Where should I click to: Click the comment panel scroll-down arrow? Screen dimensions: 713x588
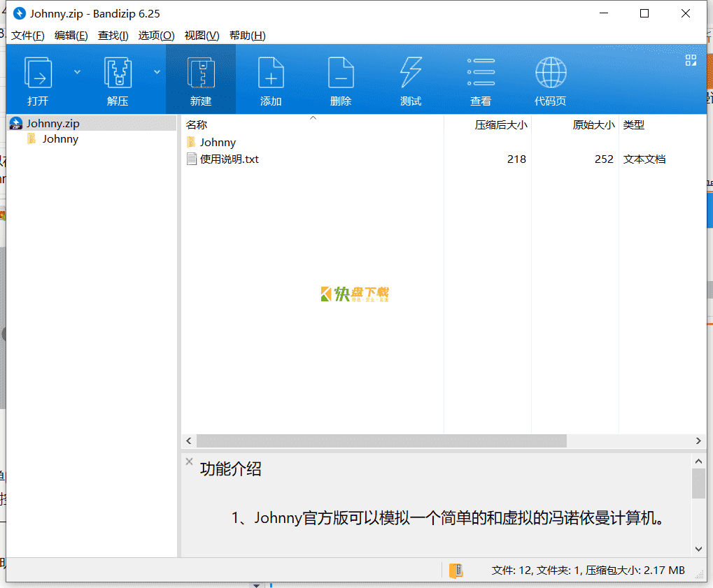pyautogui.click(x=698, y=549)
